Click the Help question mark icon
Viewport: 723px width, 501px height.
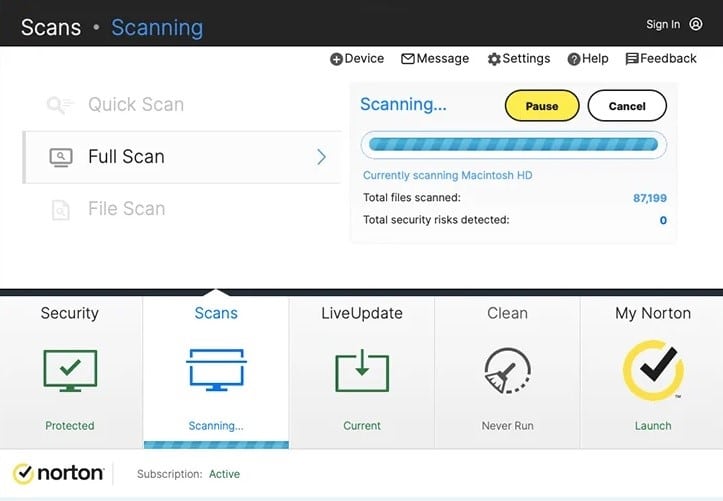(x=574, y=59)
